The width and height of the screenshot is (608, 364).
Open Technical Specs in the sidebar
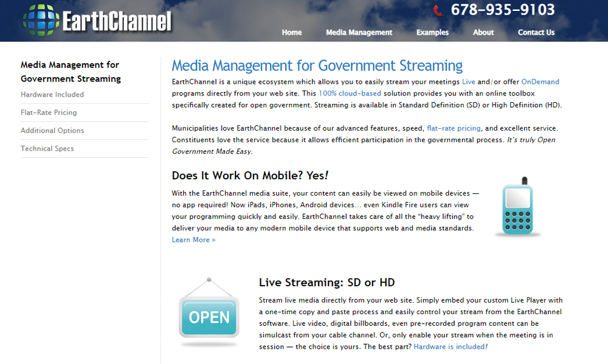(47, 148)
